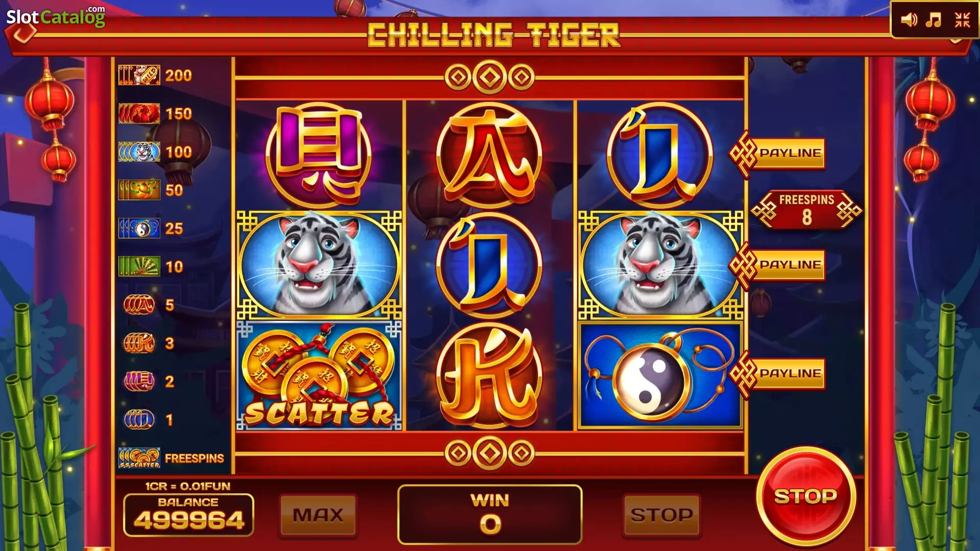Image resolution: width=980 pixels, height=551 pixels.
Task: Click the rectangular STOP button beside WIN
Action: (661, 515)
